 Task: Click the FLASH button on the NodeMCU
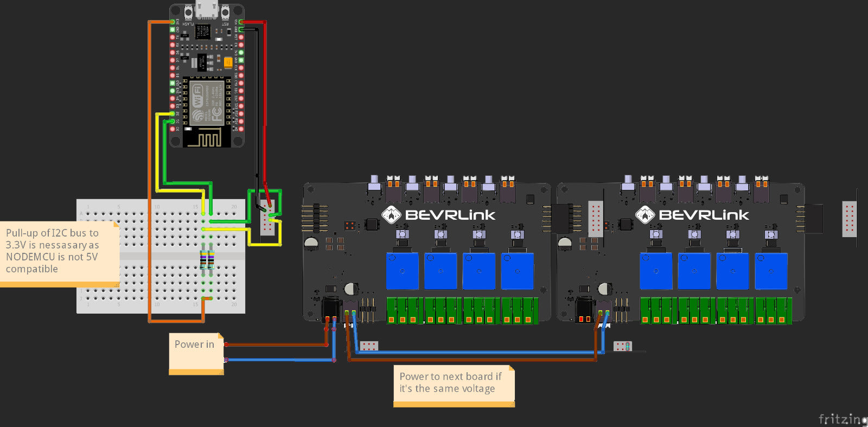188,12
